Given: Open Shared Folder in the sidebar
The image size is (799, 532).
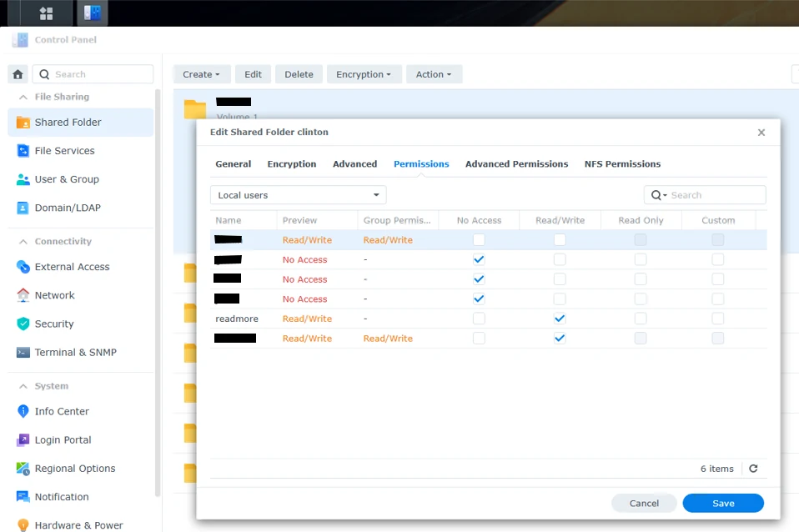Looking at the screenshot, I should pyautogui.click(x=81, y=123).
